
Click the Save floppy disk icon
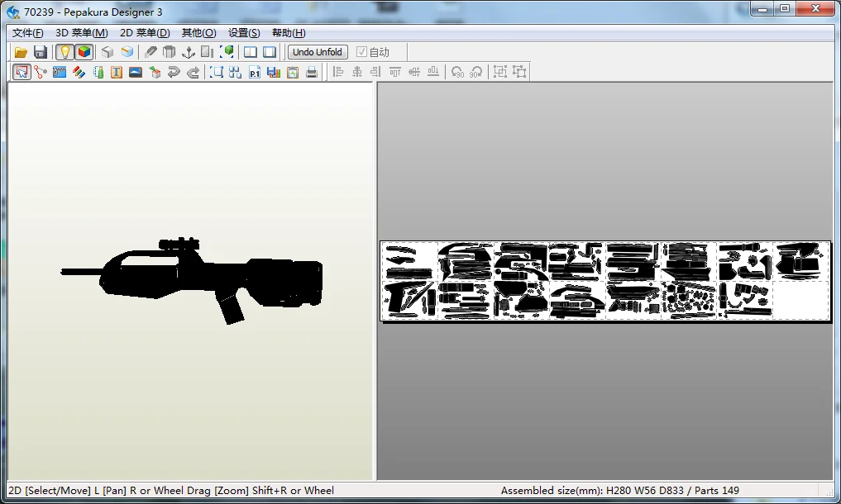41,52
